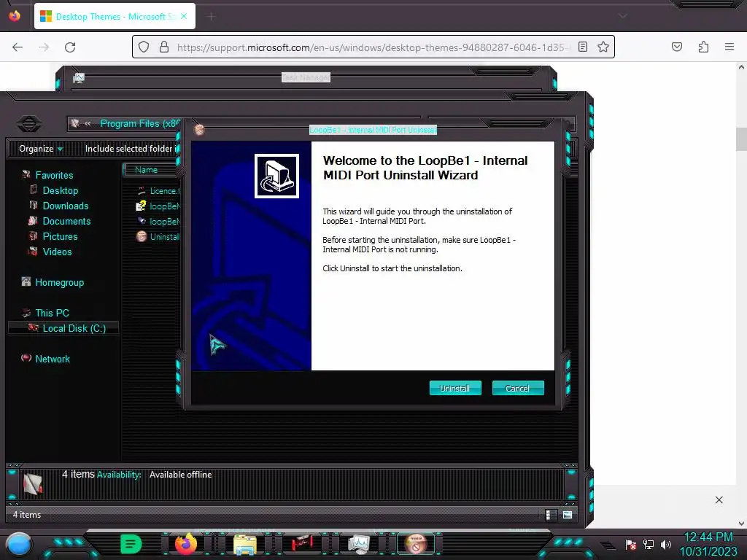Click the folder thumbnail in details pane
The image size is (747, 560).
32,484
